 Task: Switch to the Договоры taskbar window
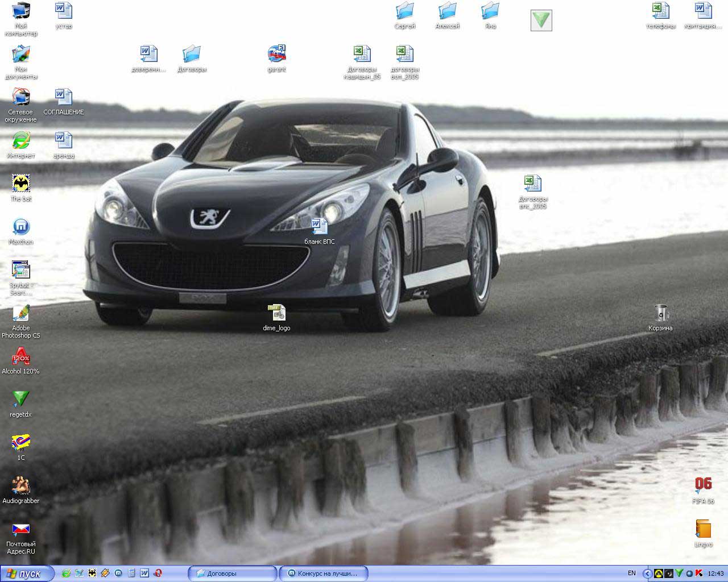point(232,573)
